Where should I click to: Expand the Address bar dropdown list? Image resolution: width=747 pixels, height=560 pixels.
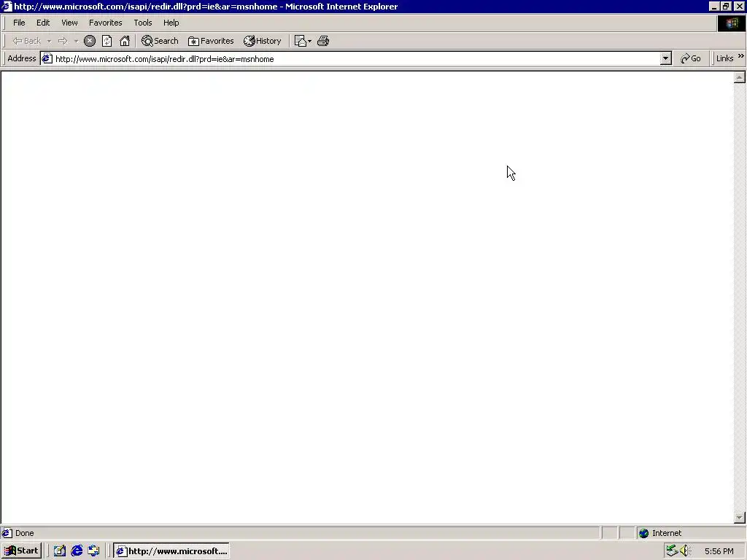[x=665, y=58]
